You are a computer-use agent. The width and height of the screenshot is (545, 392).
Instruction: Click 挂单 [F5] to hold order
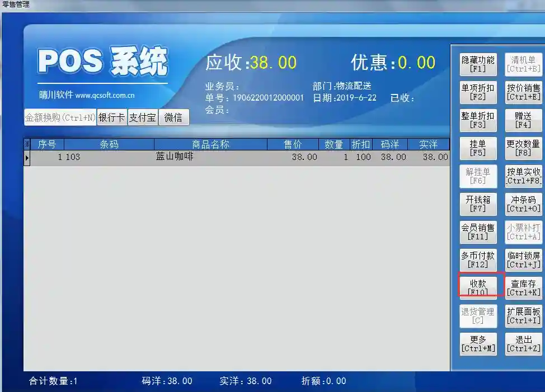click(478, 148)
